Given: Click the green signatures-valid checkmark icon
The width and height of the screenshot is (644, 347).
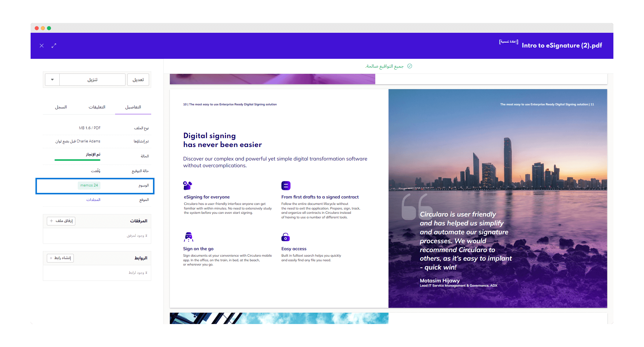Looking at the screenshot, I should (x=410, y=66).
